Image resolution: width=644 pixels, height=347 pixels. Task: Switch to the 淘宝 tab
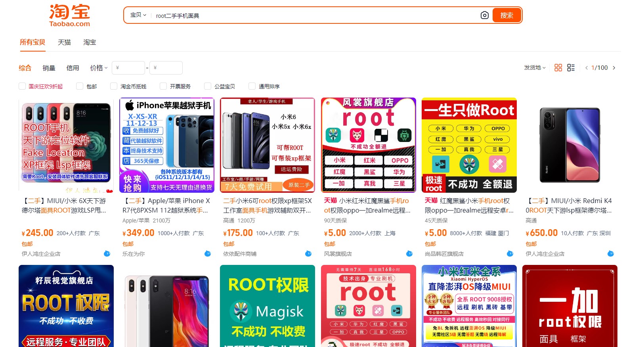coord(90,42)
